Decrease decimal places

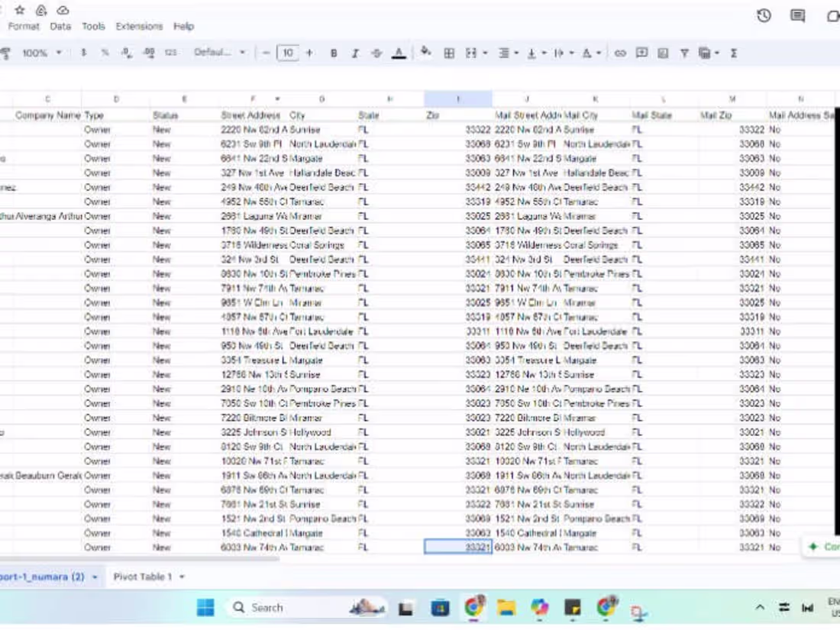click(127, 53)
